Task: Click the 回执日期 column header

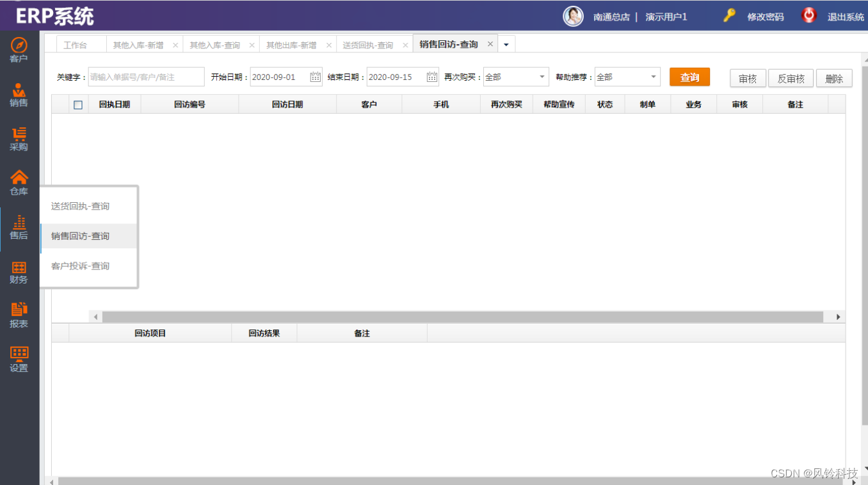Action: [x=115, y=104]
